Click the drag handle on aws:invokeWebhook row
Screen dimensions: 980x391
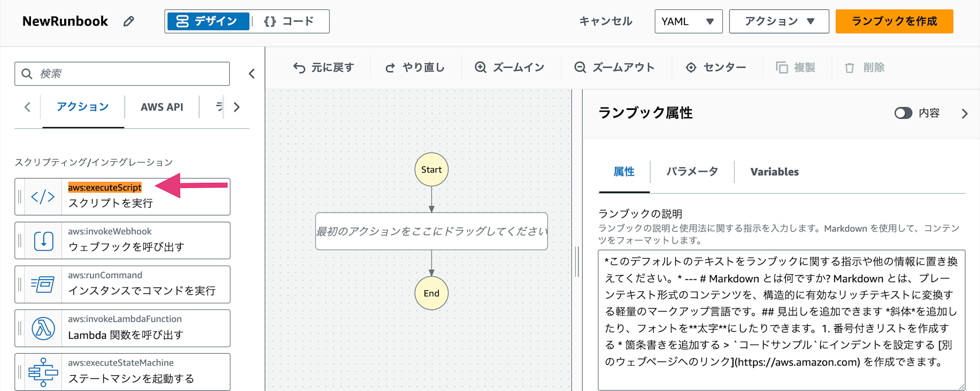[20, 241]
